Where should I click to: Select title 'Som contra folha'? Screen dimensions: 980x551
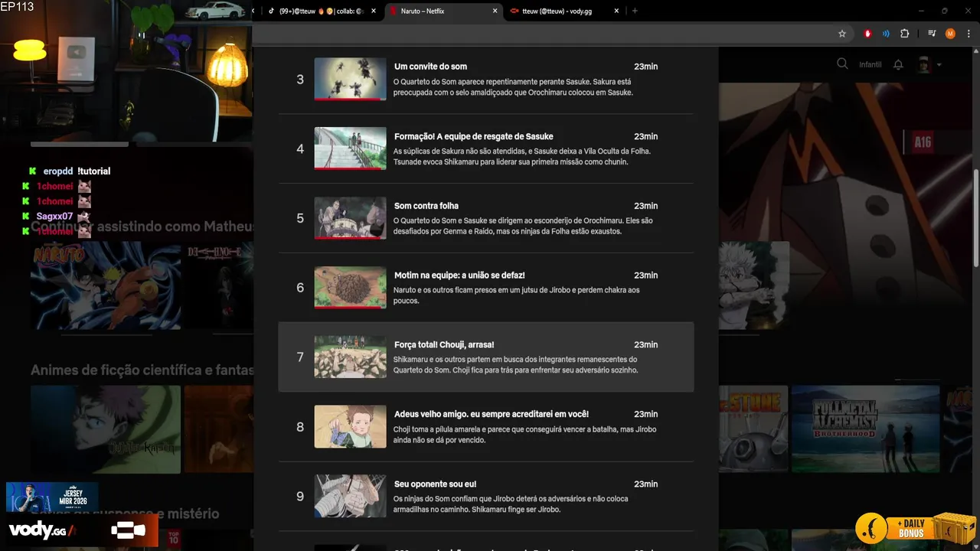pos(426,206)
